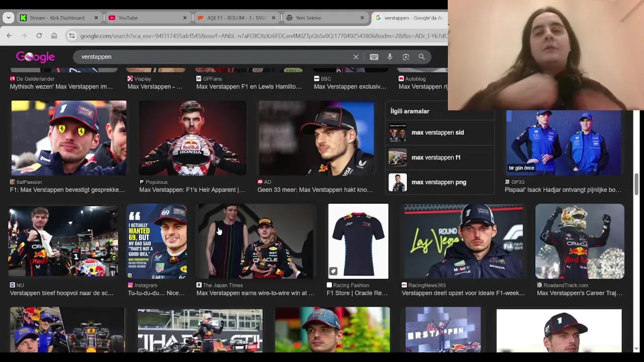The image size is (644, 362).
Task: Switch to the Stream - Kick Dashboard tab
Action: (x=58, y=18)
